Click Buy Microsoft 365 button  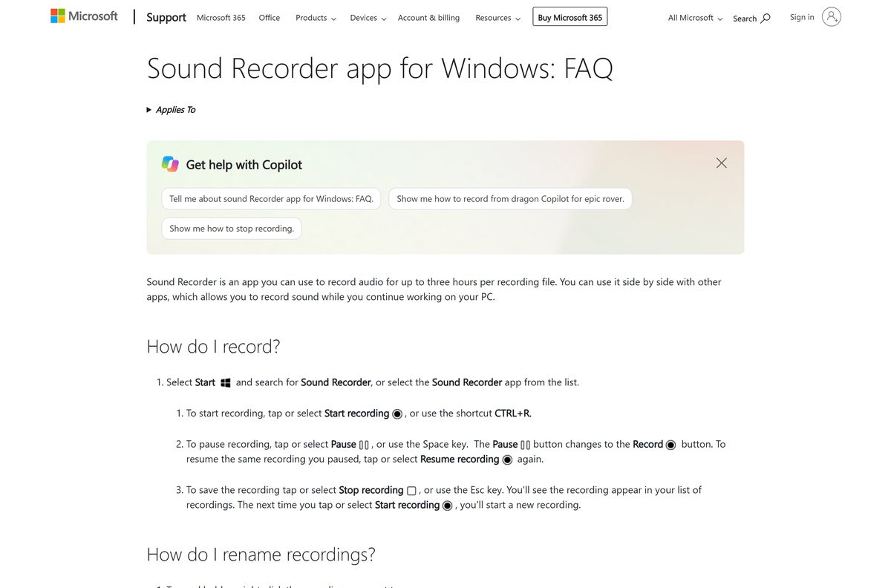point(570,17)
